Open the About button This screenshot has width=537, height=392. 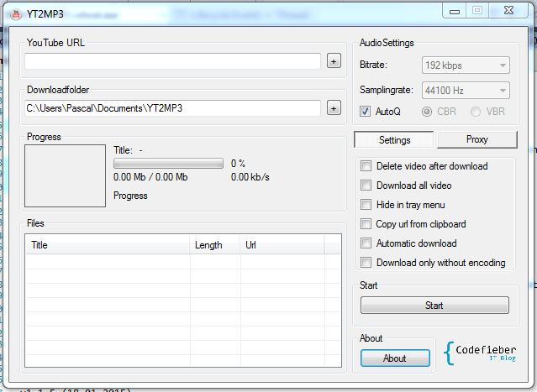click(395, 358)
